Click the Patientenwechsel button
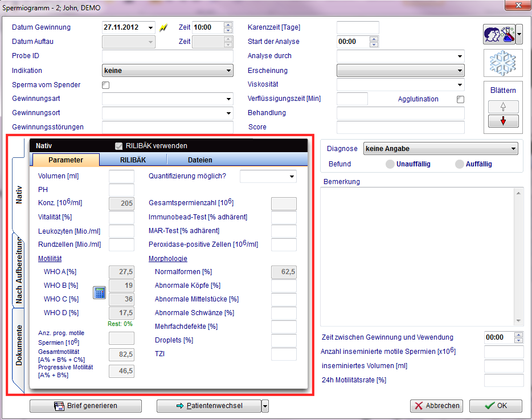Screen dimensions: 532x420 (209, 406)
